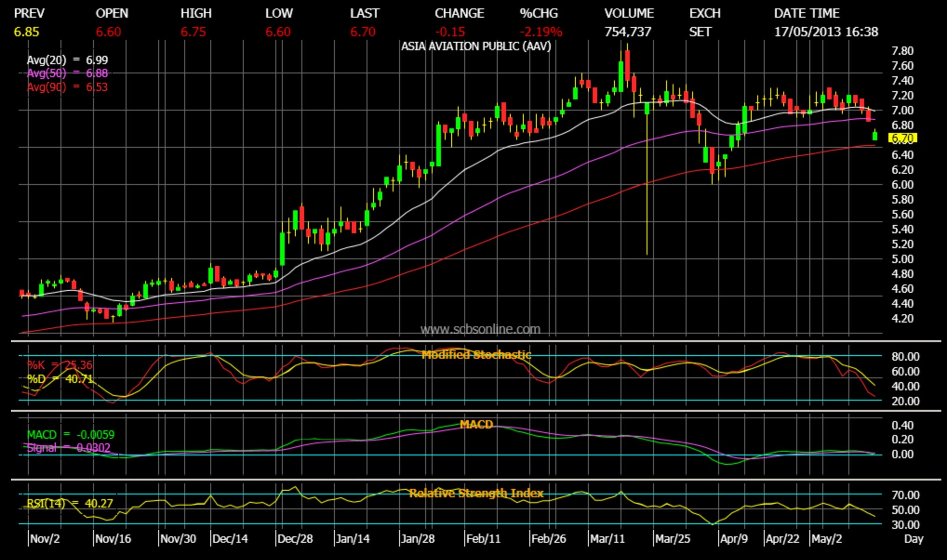The image size is (947, 560).
Task: Click the Apr/22 date label
Action: click(782, 539)
